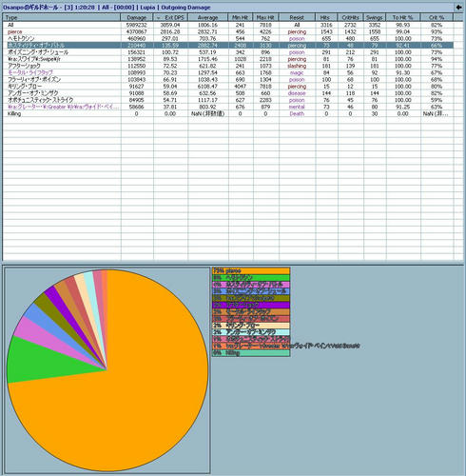This screenshot has width=466, height=476.
Task: Click orange pierce legend swatch
Action: point(251,270)
